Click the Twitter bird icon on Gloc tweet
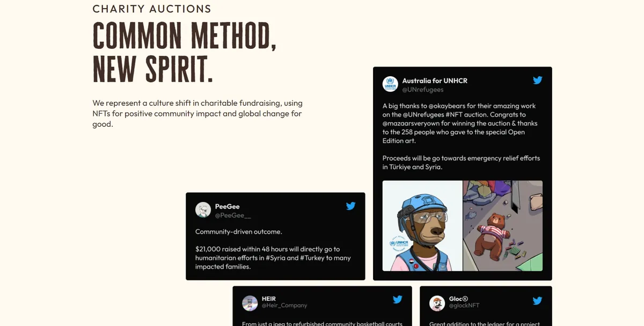 click(537, 301)
